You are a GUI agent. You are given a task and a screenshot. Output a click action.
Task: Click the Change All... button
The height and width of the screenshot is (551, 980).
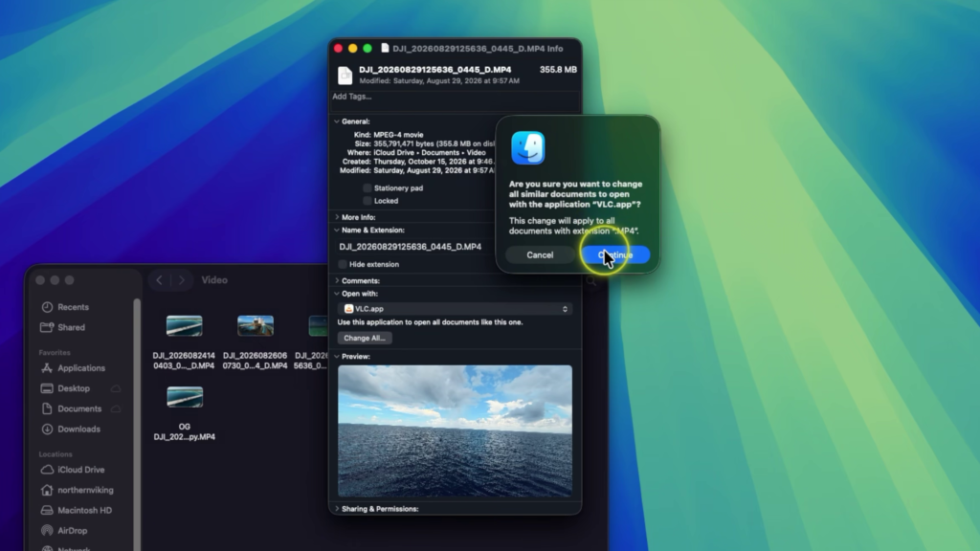click(x=365, y=338)
